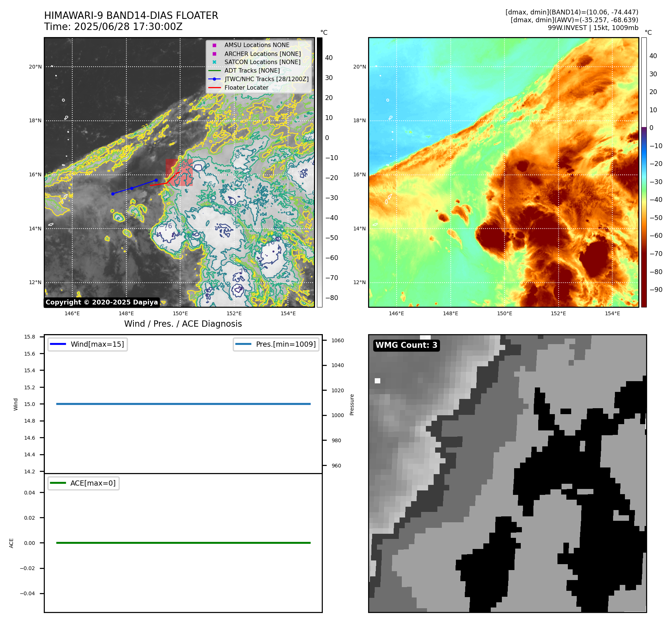This screenshot has height=626, width=672.
Task: Click the small white square in WMG panel
Action: tap(377, 381)
